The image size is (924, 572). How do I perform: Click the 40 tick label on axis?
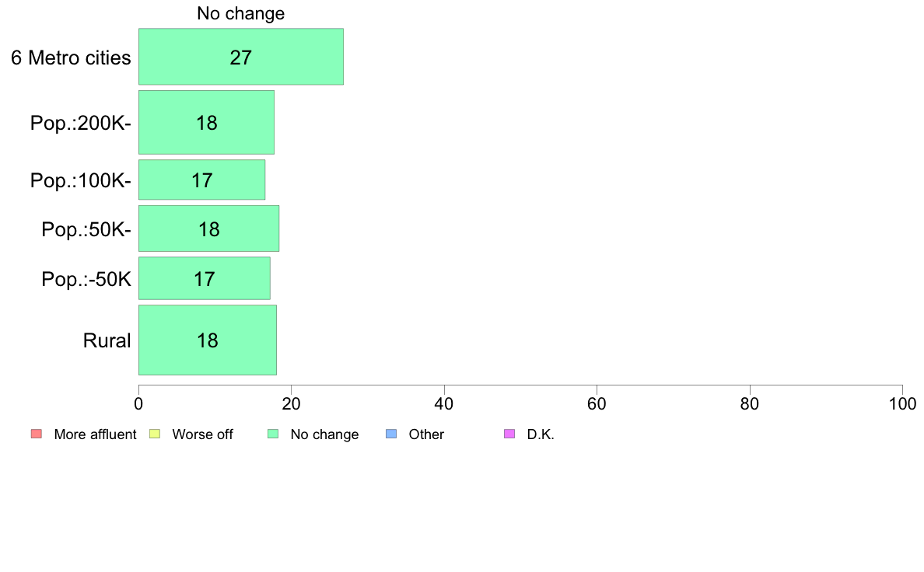444,404
